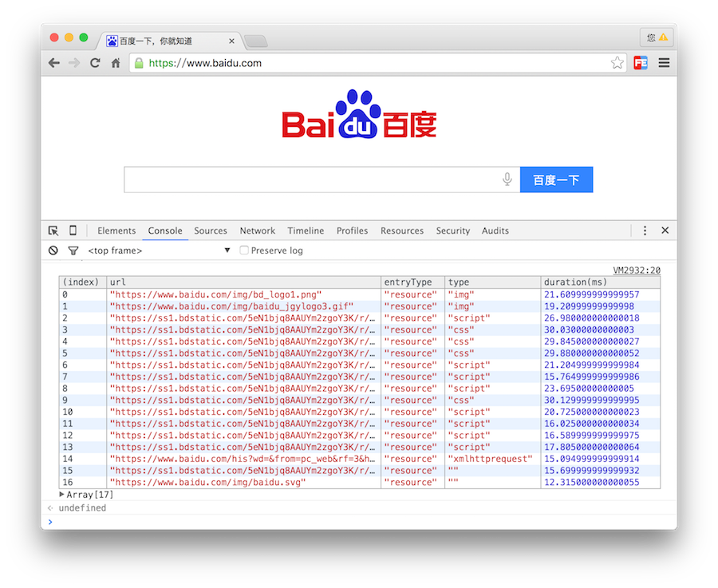Select the Console tab
This screenshot has height=588, width=718.
pyautogui.click(x=165, y=231)
